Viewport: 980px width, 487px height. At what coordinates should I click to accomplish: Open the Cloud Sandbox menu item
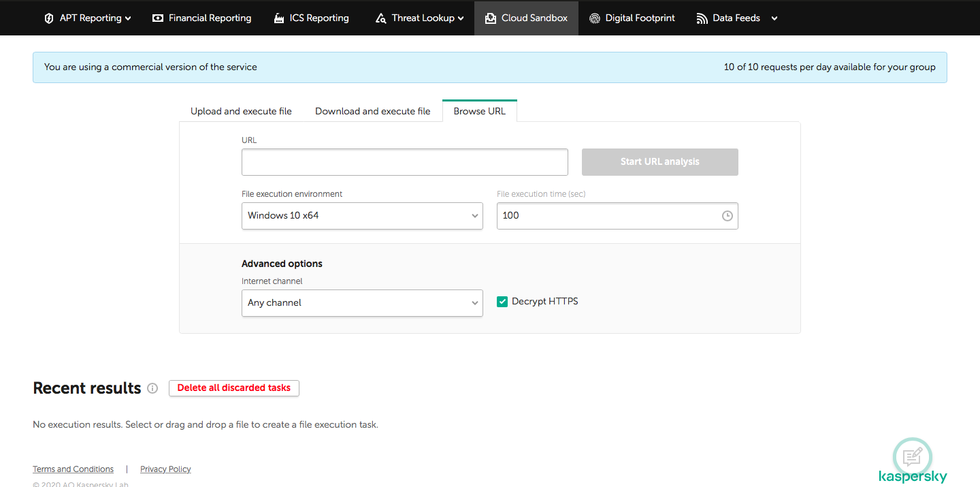coord(526,18)
